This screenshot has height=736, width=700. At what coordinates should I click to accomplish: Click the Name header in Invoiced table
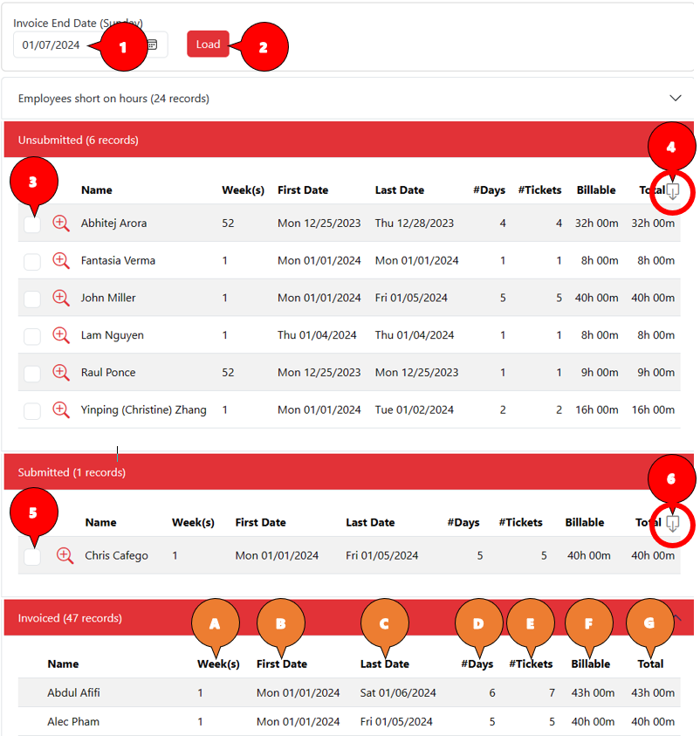click(63, 664)
